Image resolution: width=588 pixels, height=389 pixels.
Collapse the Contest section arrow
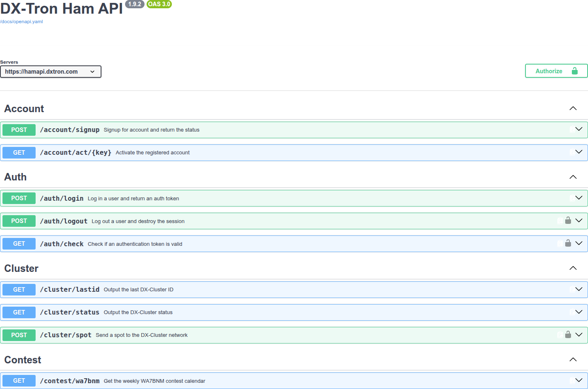573,360
